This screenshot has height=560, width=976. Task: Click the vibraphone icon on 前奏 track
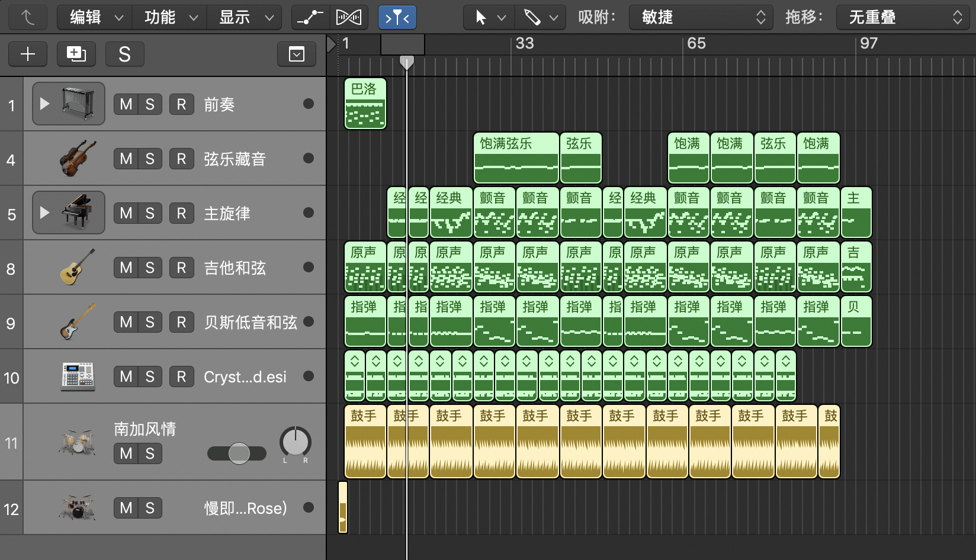pyautogui.click(x=78, y=104)
